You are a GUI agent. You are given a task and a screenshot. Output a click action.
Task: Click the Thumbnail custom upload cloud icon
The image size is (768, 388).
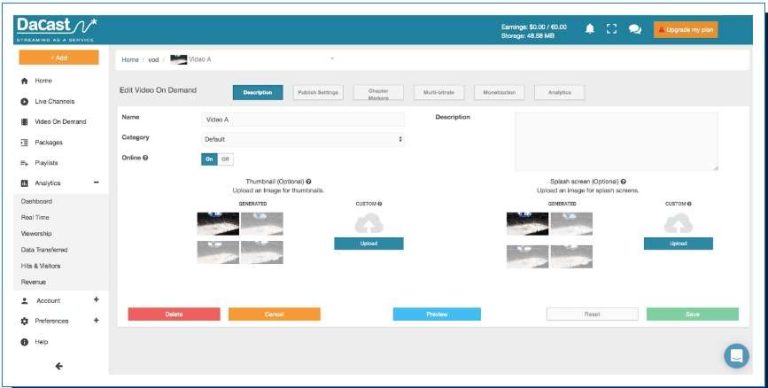click(369, 223)
